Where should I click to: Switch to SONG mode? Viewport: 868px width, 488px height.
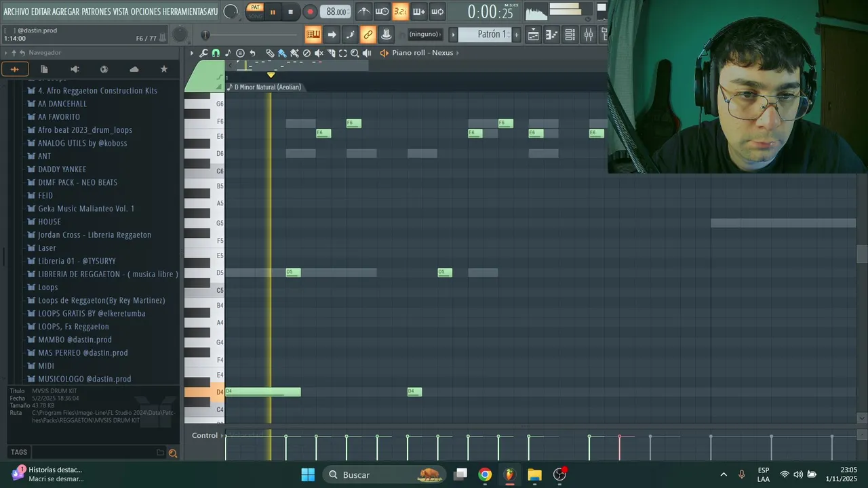pos(255,16)
